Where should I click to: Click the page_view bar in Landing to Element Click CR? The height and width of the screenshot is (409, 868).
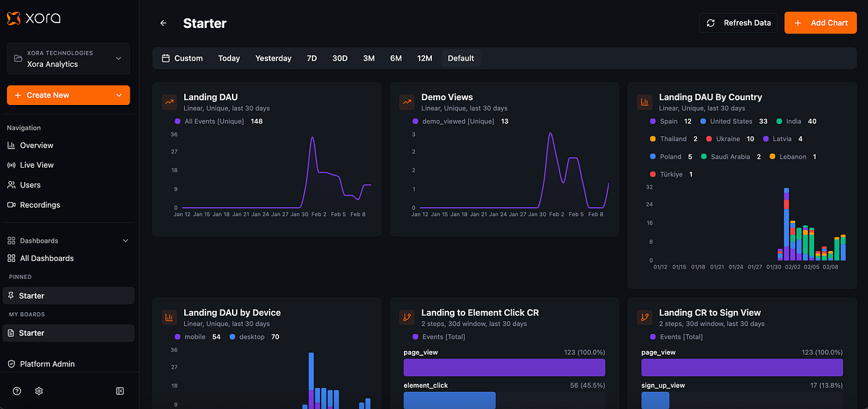pyautogui.click(x=504, y=367)
